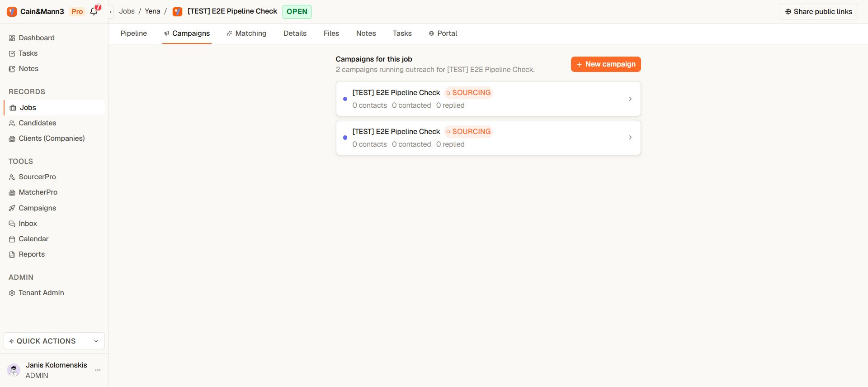
Task: Open the Calendar icon in sidebar
Action: [x=12, y=239]
